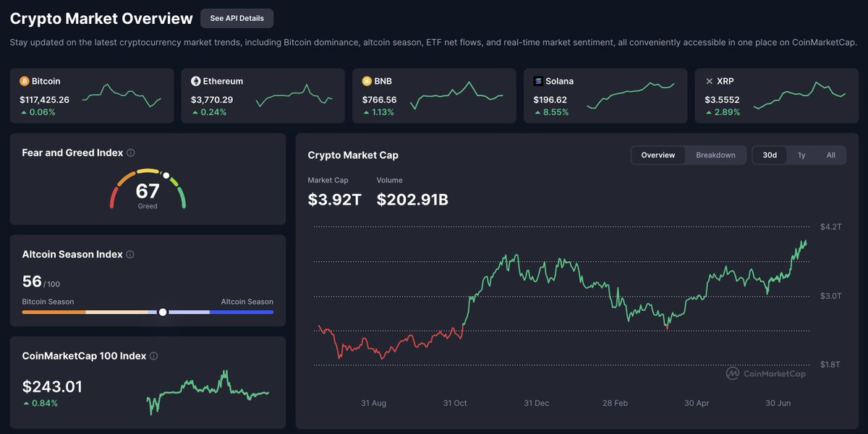Screen dimensions: 868x434
Task: Switch chart to Breakdown view
Action: [x=715, y=155]
